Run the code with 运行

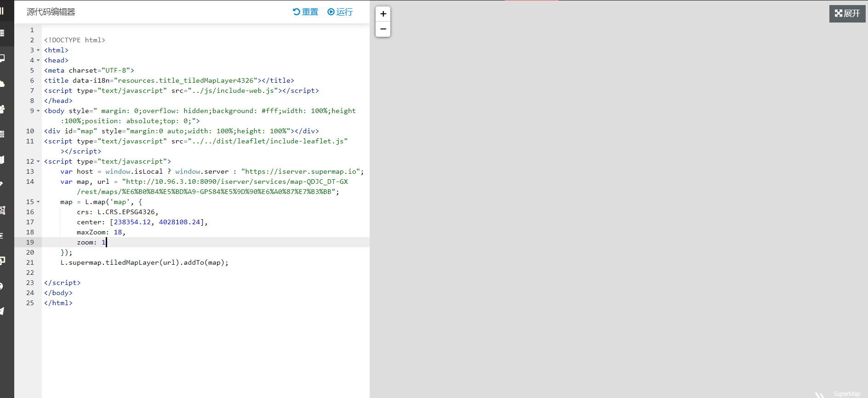(340, 12)
